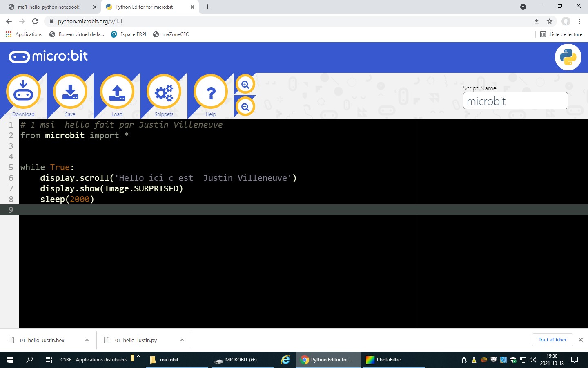The width and height of the screenshot is (588, 368).
Task: Click the display.scroll code line
Action: click(168, 178)
